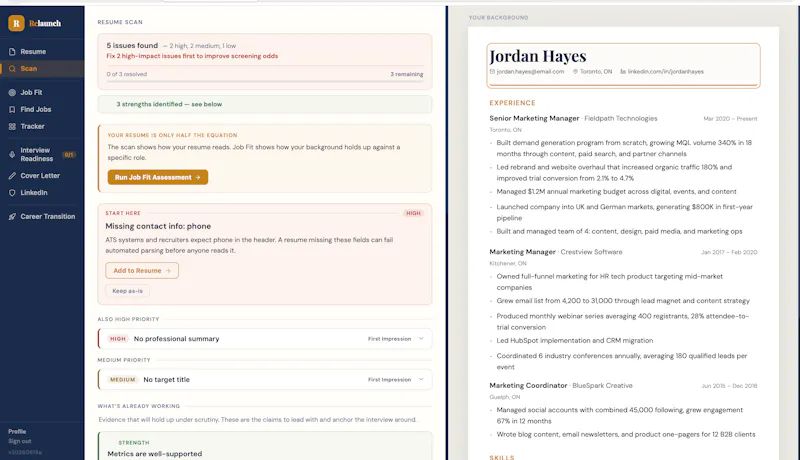Click the Tracker grid icon

click(12, 126)
